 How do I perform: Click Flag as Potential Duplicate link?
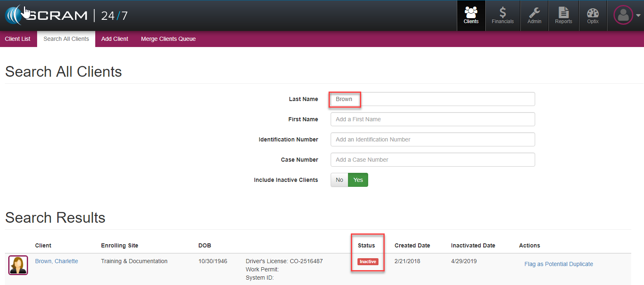pos(558,264)
